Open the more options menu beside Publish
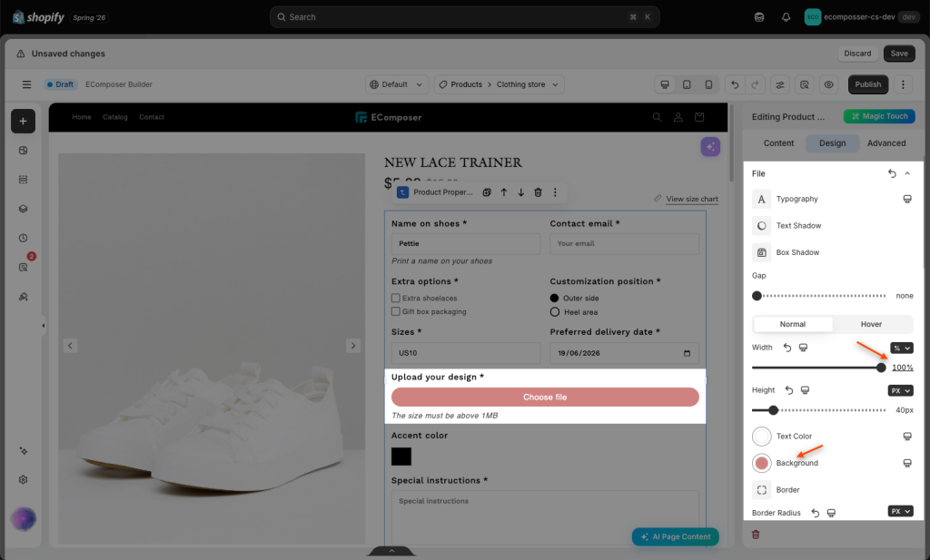The height and width of the screenshot is (560, 930). click(x=903, y=84)
